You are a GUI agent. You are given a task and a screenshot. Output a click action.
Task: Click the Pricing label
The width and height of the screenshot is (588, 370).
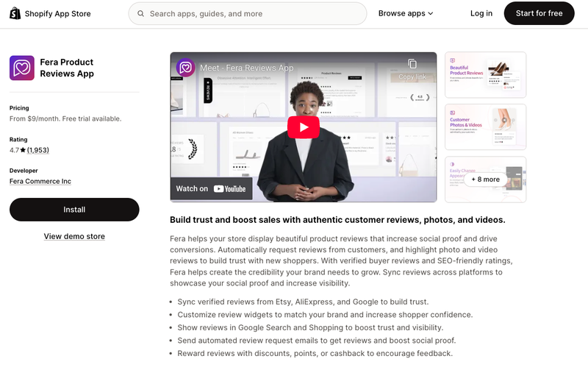point(19,108)
